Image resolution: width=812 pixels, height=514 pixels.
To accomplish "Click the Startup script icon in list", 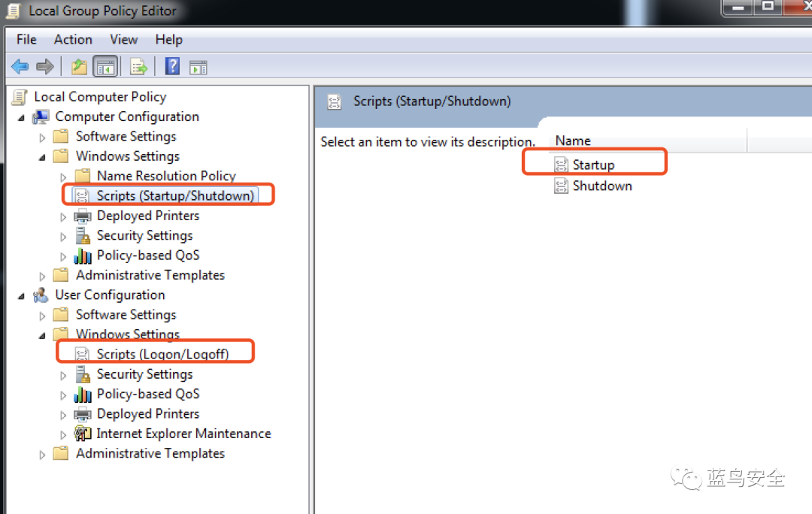I will coord(562,165).
